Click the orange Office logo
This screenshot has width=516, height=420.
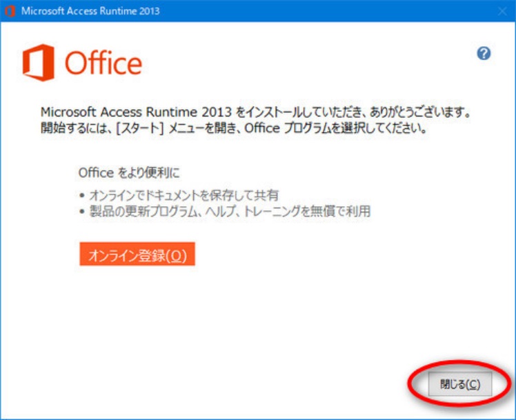click(x=82, y=63)
